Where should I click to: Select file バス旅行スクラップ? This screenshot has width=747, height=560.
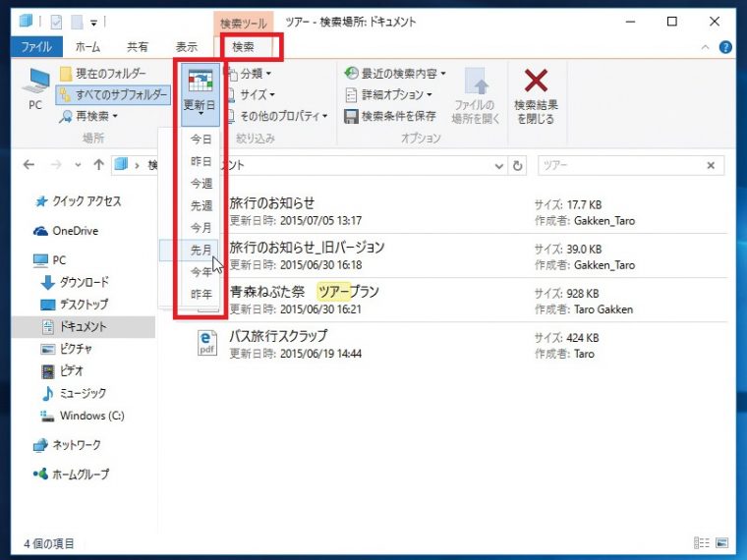[462, 344]
